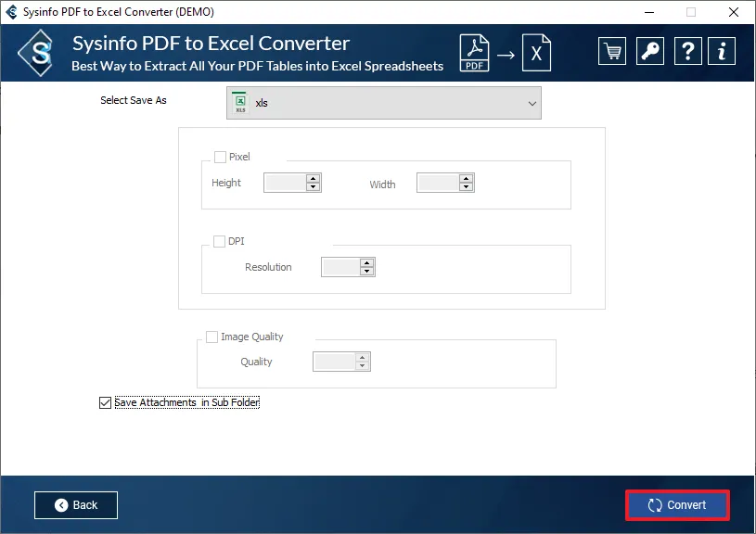Increase Resolution with spinner up arrow
The width and height of the screenshot is (756, 534).
(x=367, y=262)
